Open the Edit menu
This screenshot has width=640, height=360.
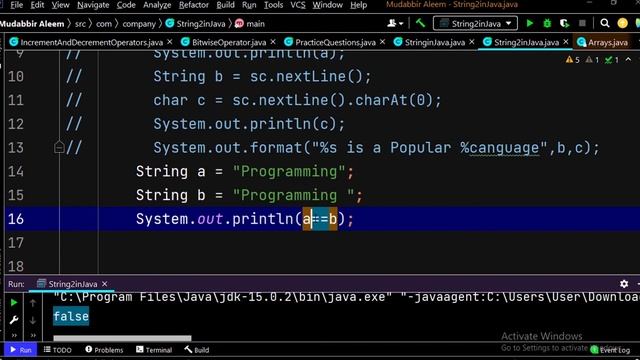[x=37, y=5]
